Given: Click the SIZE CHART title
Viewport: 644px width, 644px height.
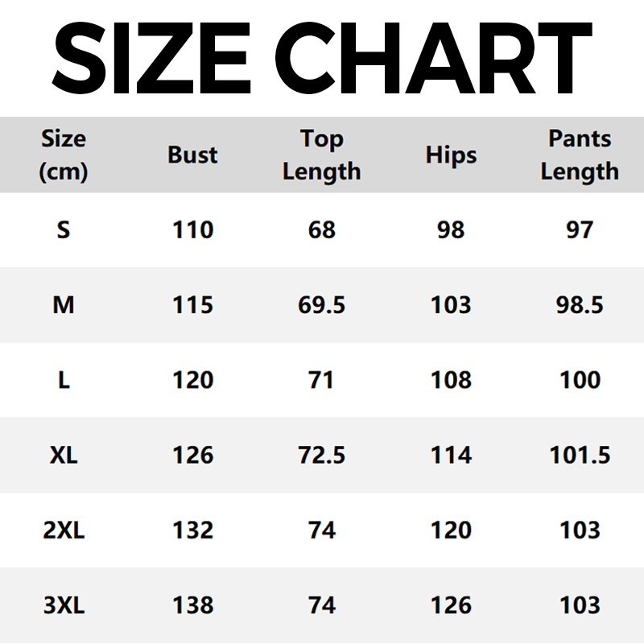Looking at the screenshot, I should pyautogui.click(x=322, y=56).
